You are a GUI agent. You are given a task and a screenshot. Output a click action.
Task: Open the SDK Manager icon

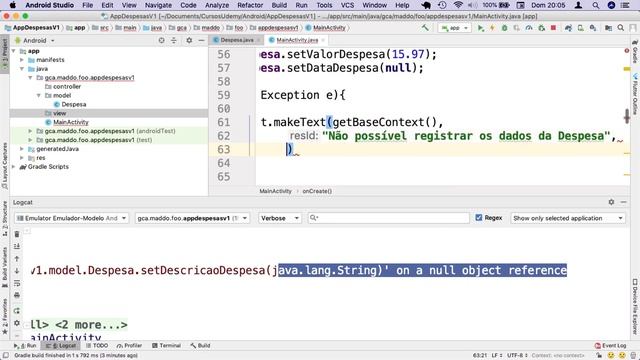593,28
